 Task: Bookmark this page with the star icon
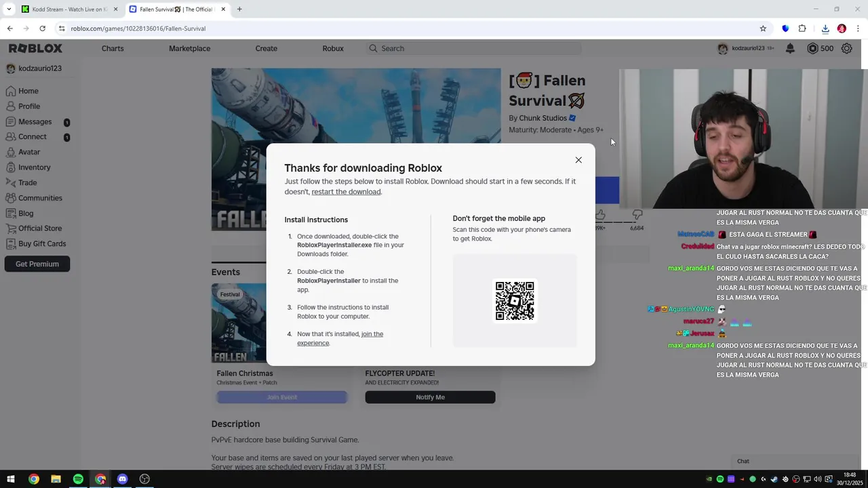(x=763, y=28)
